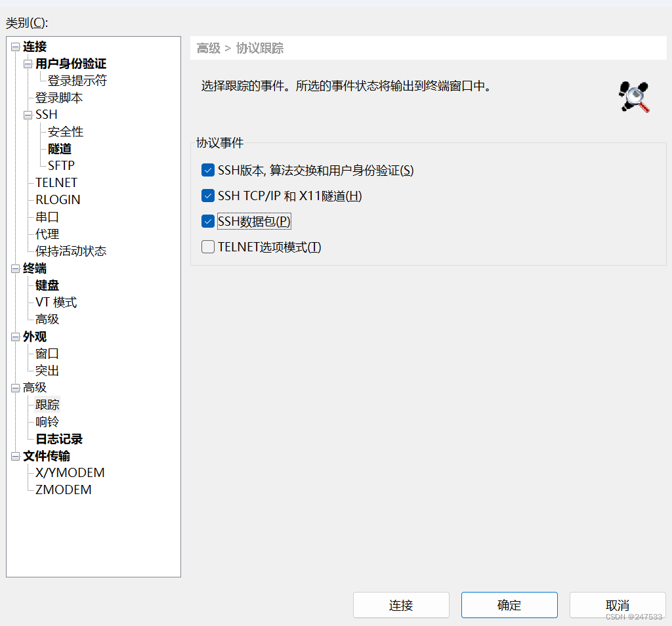The height and width of the screenshot is (626, 672).
Task: Disable the SSH数据包 checkbox
Action: 207,220
